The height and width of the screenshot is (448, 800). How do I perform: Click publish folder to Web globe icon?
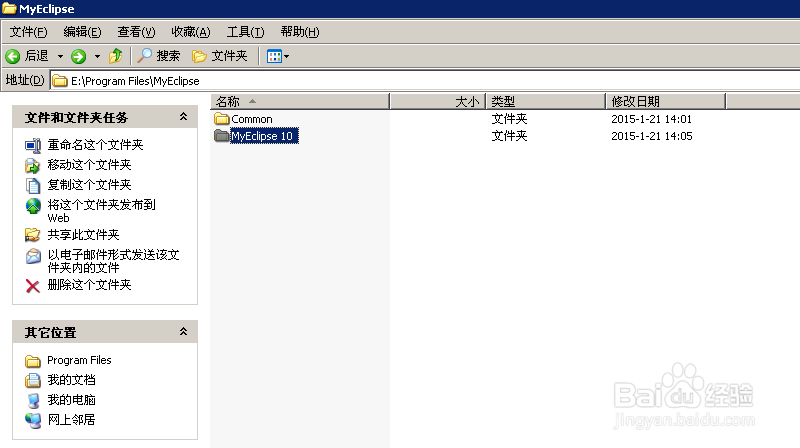pos(33,206)
